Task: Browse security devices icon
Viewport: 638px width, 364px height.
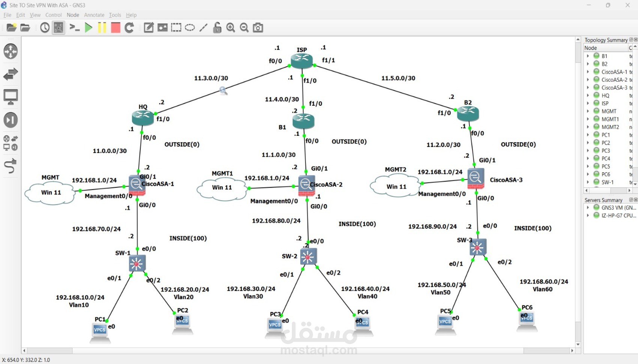Action: 11,120
